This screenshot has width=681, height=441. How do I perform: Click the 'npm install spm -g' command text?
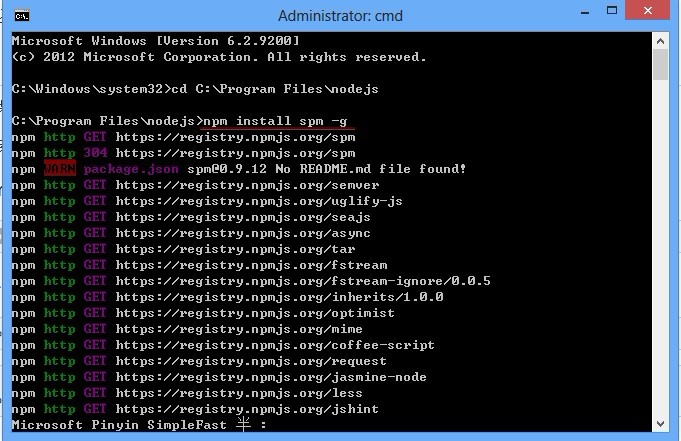point(275,121)
